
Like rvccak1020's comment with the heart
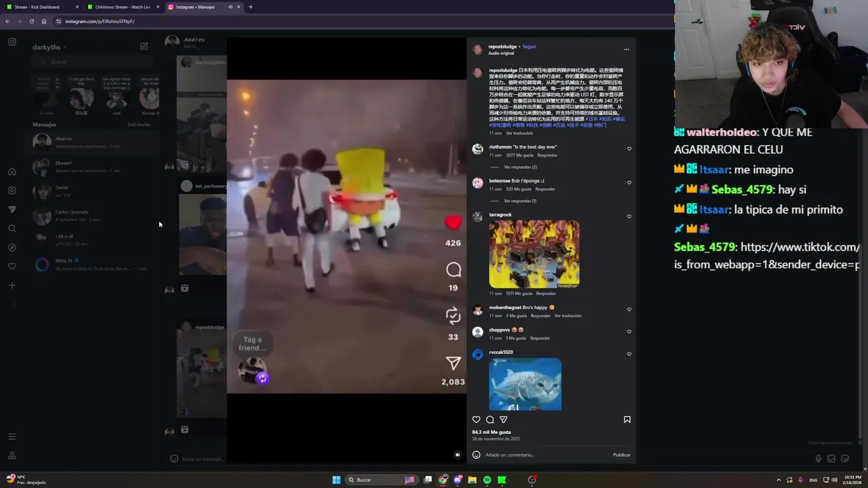pos(629,354)
